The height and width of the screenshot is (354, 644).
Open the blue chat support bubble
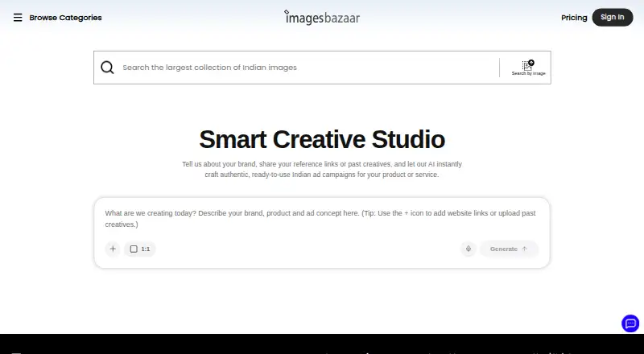click(x=630, y=323)
